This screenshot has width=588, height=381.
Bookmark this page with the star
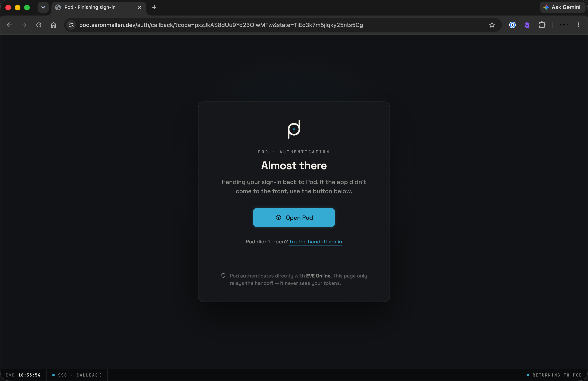point(492,25)
